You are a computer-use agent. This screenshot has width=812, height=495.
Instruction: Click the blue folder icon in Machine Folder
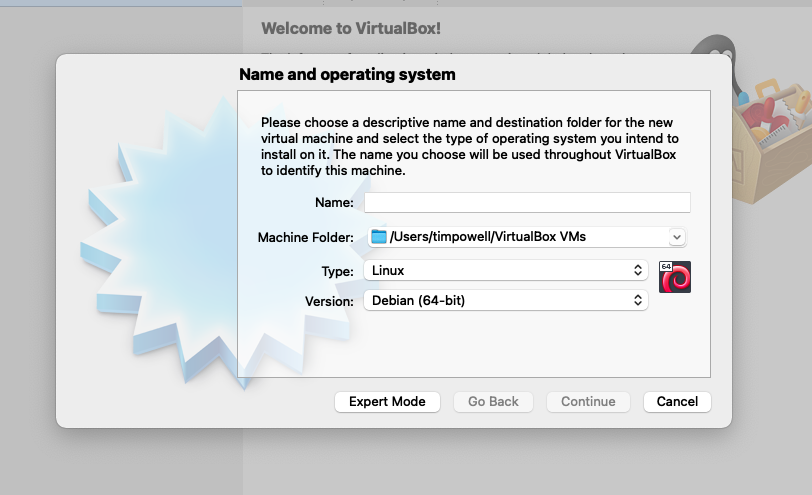click(x=379, y=237)
